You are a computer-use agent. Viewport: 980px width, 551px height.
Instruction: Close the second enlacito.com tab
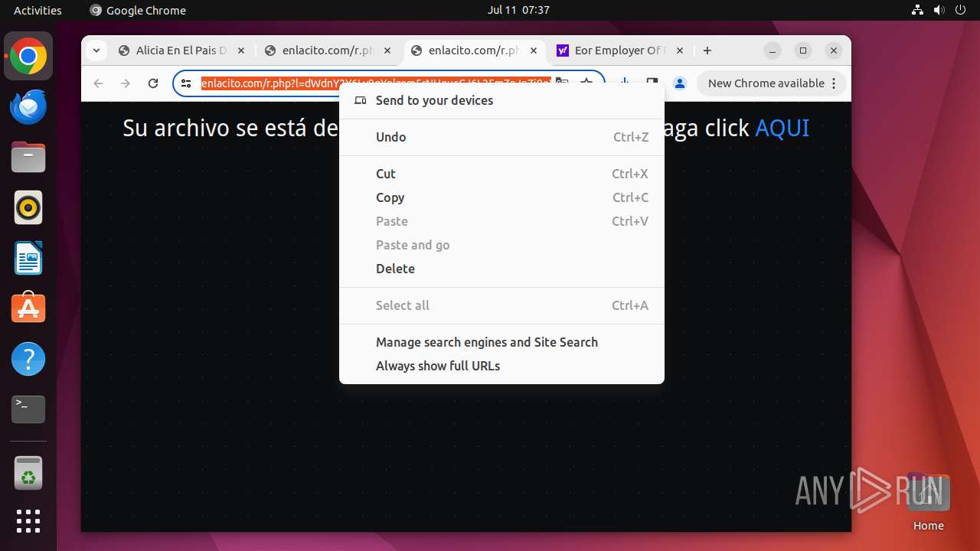pyautogui.click(x=387, y=51)
